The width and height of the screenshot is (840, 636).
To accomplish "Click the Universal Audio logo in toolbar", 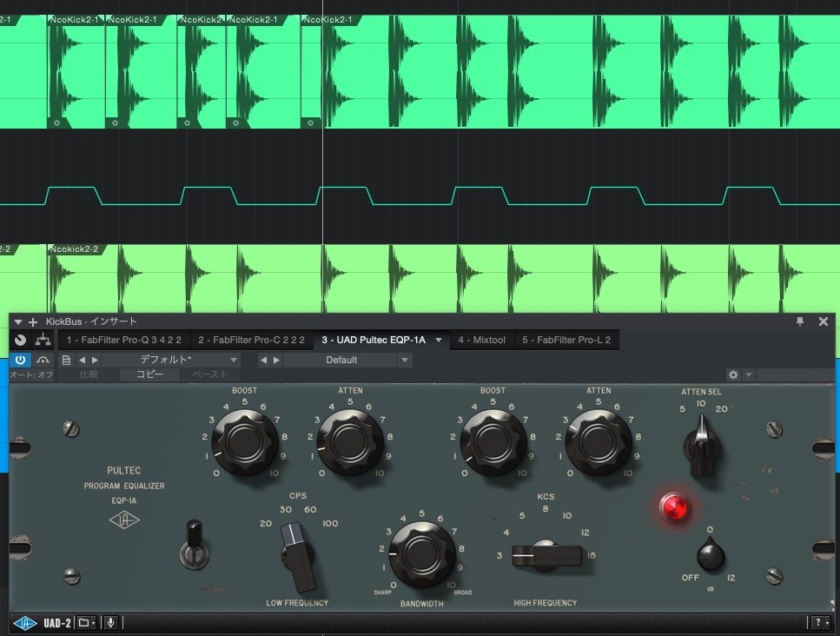I will 24,623.
